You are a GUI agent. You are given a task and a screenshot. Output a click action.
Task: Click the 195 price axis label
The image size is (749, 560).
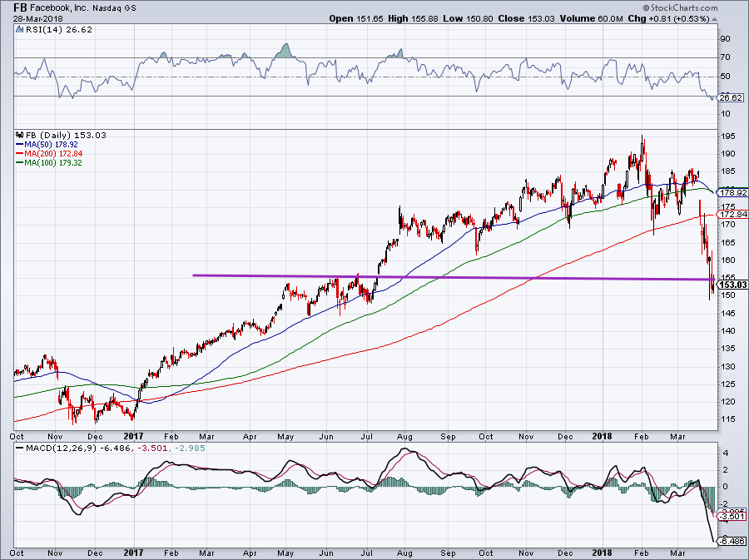[x=728, y=136]
